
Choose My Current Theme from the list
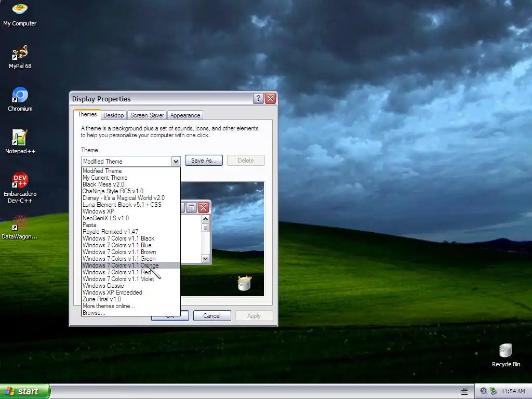click(x=130, y=178)
